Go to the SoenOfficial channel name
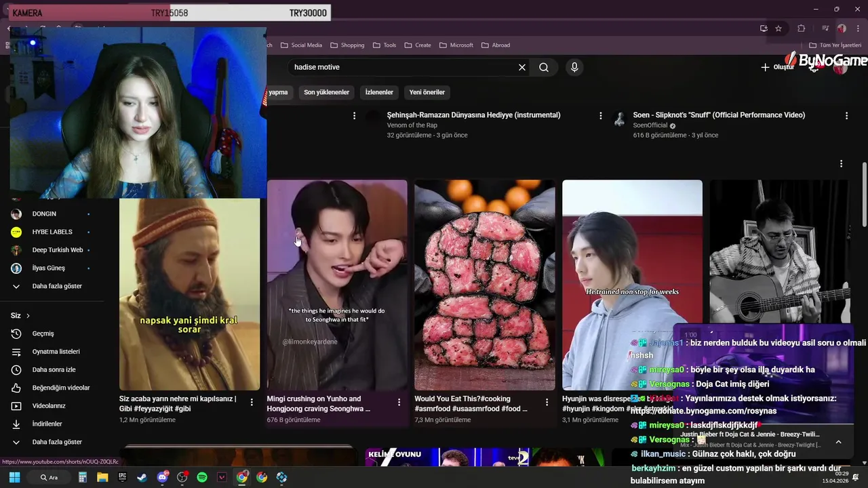 click(650, 125)
